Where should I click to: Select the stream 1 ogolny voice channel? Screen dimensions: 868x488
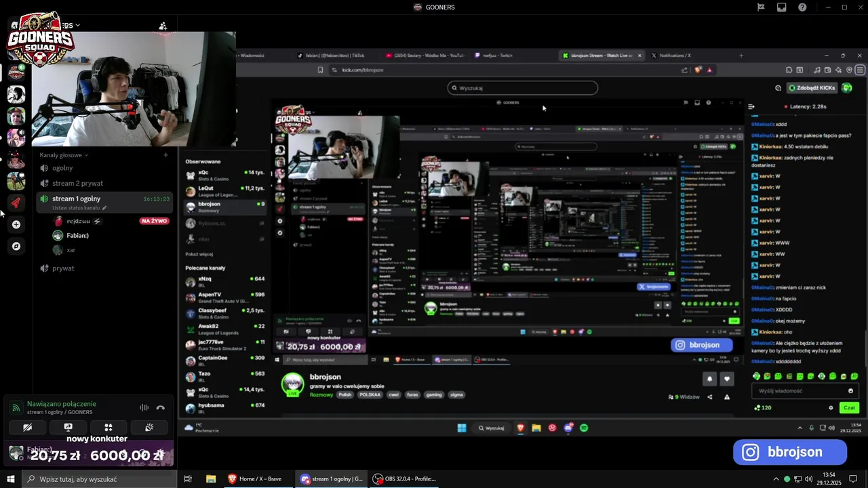click(105, 199)
